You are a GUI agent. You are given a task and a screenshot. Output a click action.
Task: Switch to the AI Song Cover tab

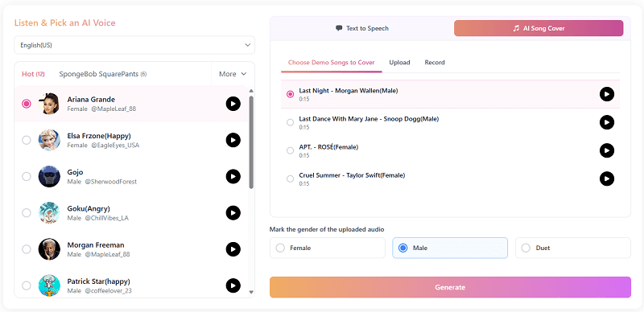(539, 28)
